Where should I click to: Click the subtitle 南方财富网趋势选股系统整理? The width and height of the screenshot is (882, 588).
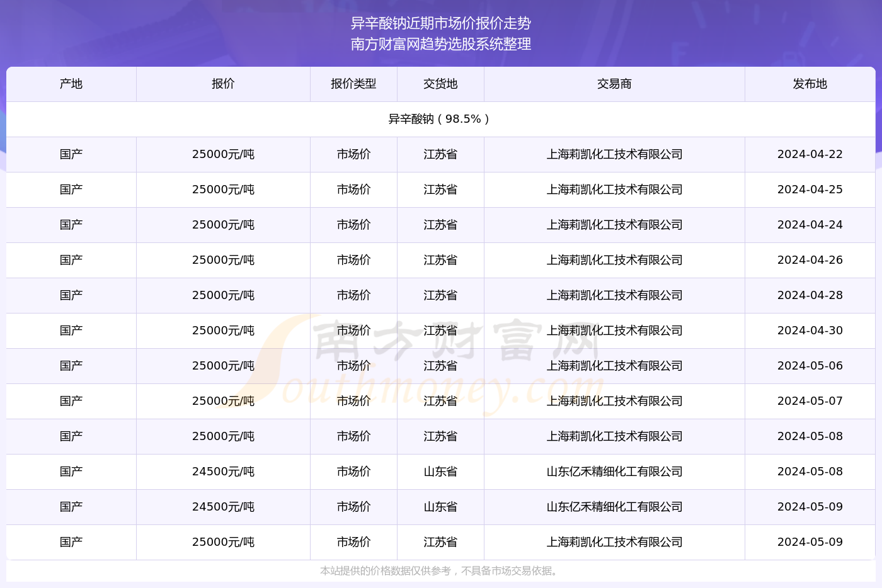pyautogui.click(x=441, y=44)
